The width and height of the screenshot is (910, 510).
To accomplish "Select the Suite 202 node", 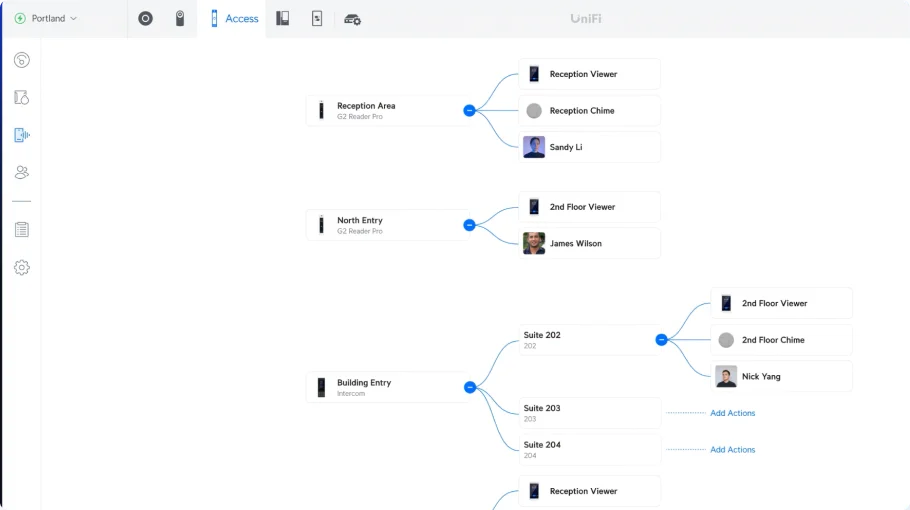I will (589, 339).
